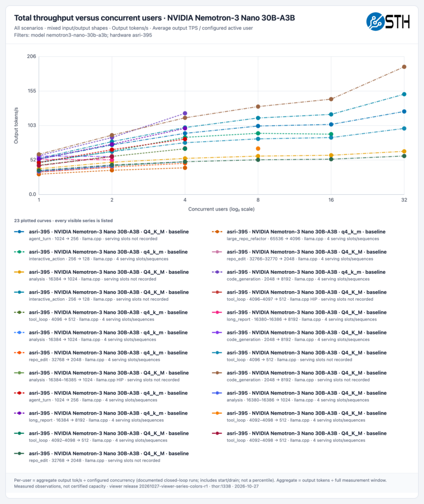Click the brown code_generation not recorded legend marker
424x504 pixels.
click(x=217, y=373)
